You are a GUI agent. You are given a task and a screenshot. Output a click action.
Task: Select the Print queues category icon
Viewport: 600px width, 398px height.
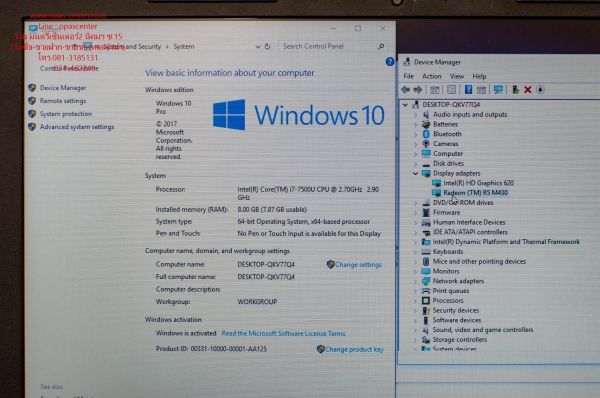pyautogui.click(x=426, y=291)
